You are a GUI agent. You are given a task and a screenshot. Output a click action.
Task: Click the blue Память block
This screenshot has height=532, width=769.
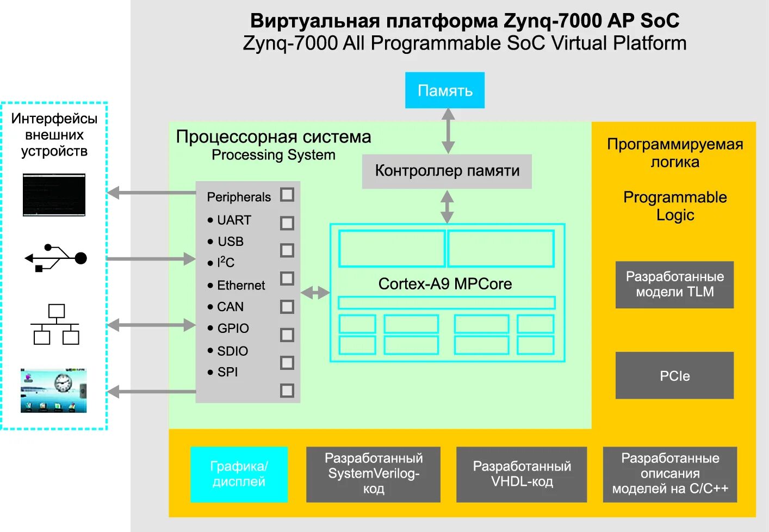pos(445,90)
